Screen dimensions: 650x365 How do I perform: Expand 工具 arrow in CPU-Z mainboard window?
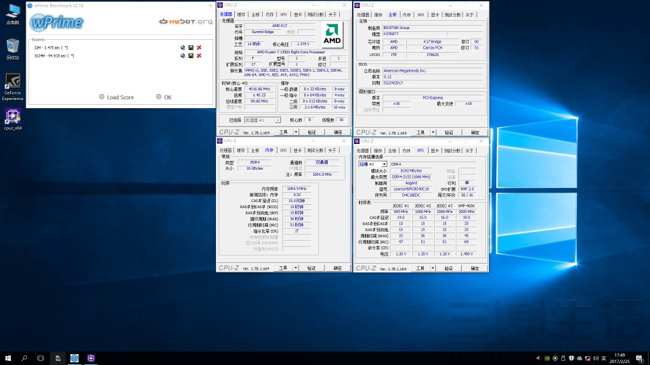[x=433, y=132]
